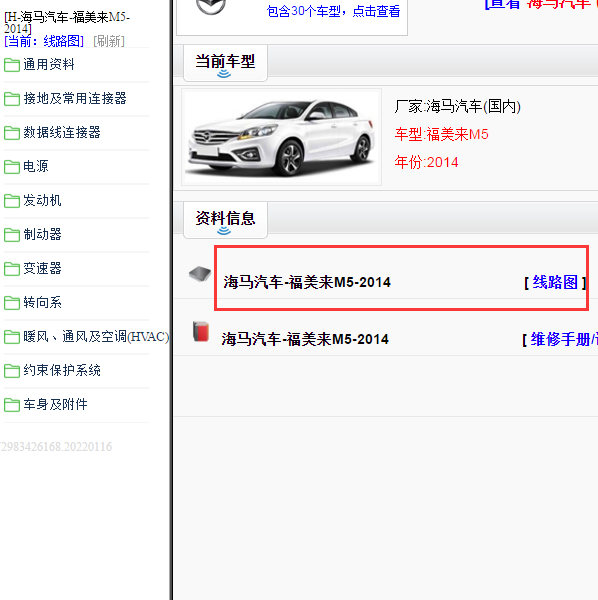Viewport: 598px width, 600px height.
Task: Click the folder icon beside 电源
Action: (11, 167)
